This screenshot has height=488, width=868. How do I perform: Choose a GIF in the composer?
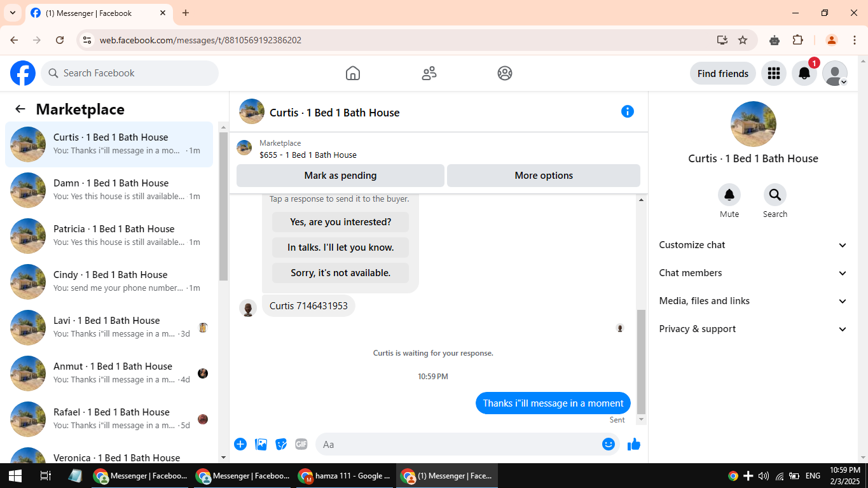point(301,444)
